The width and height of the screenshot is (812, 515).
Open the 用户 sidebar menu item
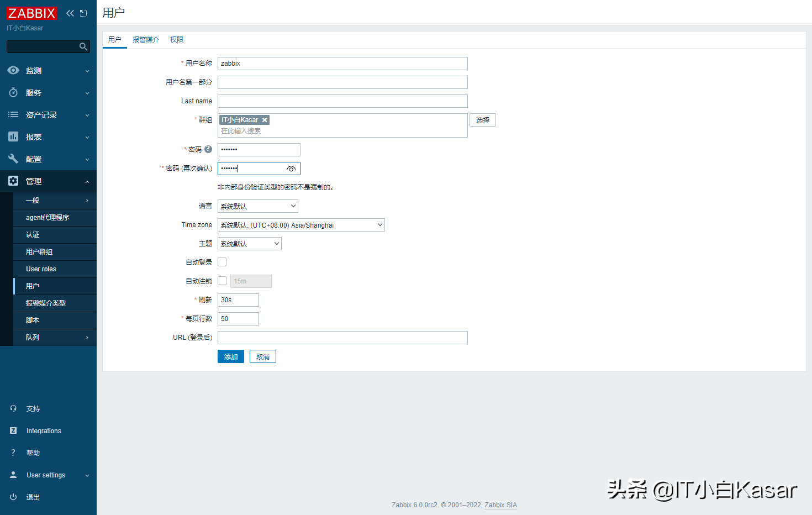pos(55,286)
